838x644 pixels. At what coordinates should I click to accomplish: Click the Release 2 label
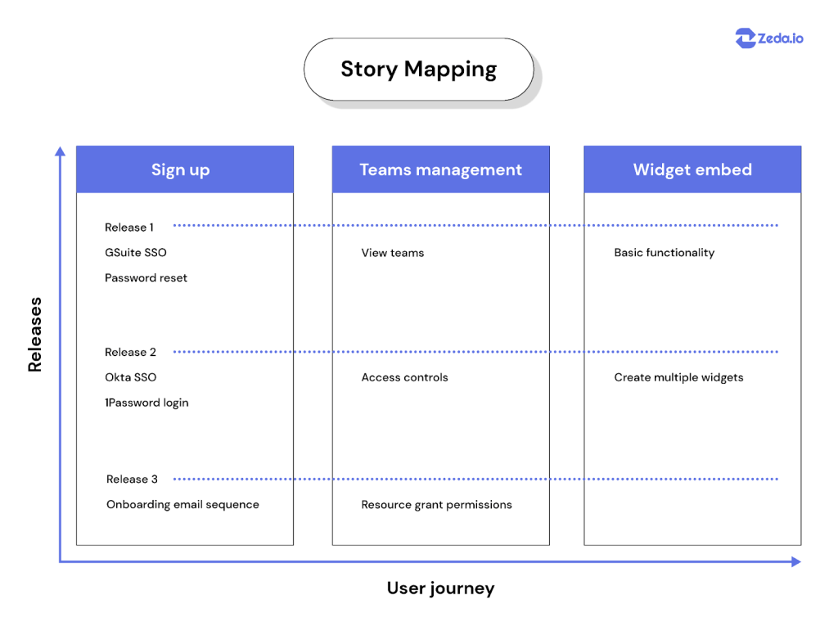tap(130, 352)
